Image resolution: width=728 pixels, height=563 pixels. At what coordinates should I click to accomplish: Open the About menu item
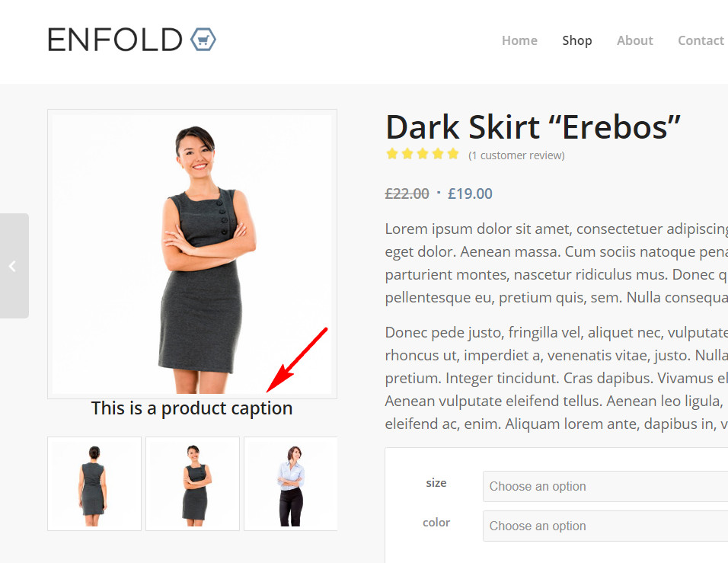(x=634, y=40)
